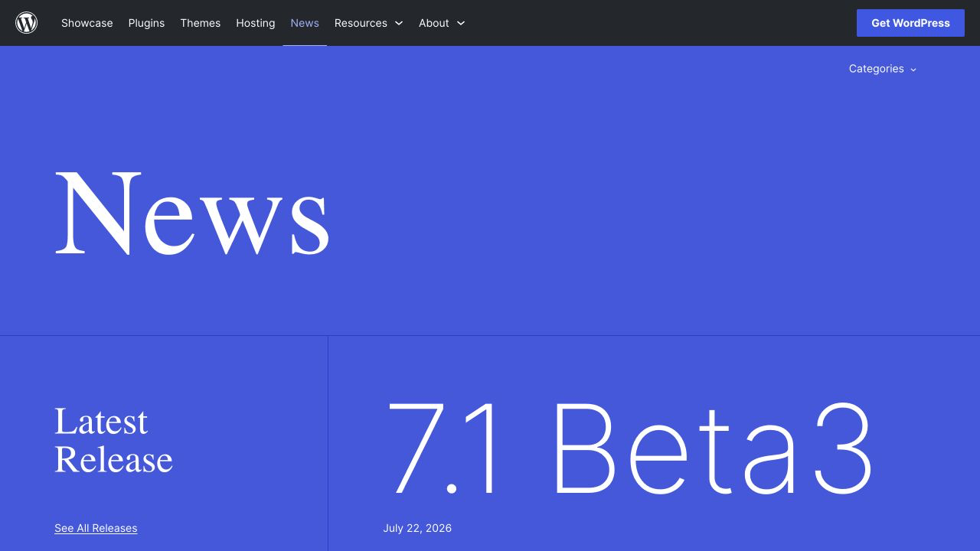Viewport: 980px width, 551px height.
Task: Open the 7.1 Beta3 release post
Action: point(629,449)
